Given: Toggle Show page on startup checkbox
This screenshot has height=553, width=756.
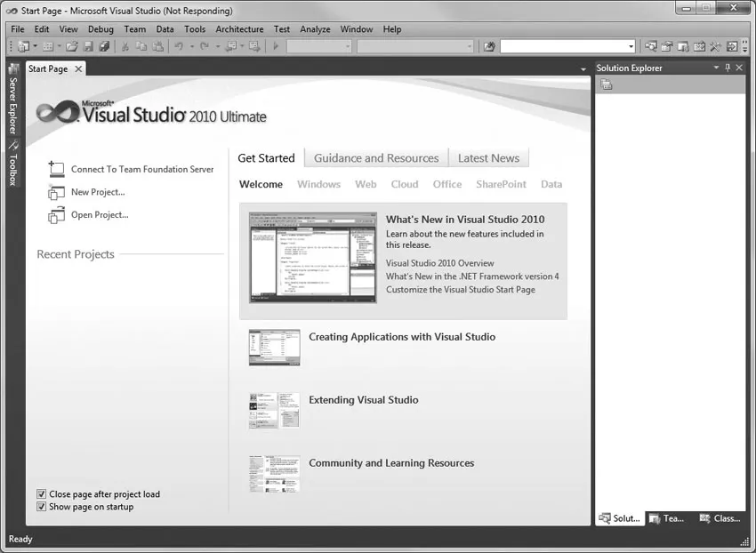Looking at the screenshot, I should pos(42,507).
